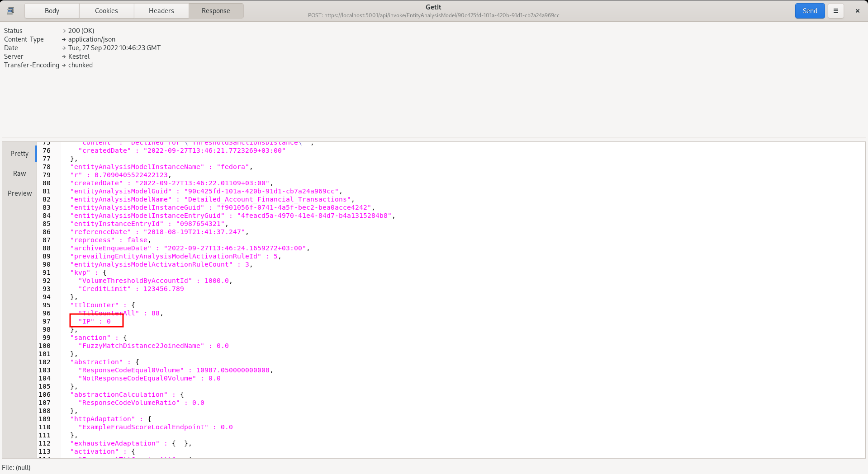Click the "archiveEnqueueDate" line
This screenshot has width=868, height=474.
[190, 248]
